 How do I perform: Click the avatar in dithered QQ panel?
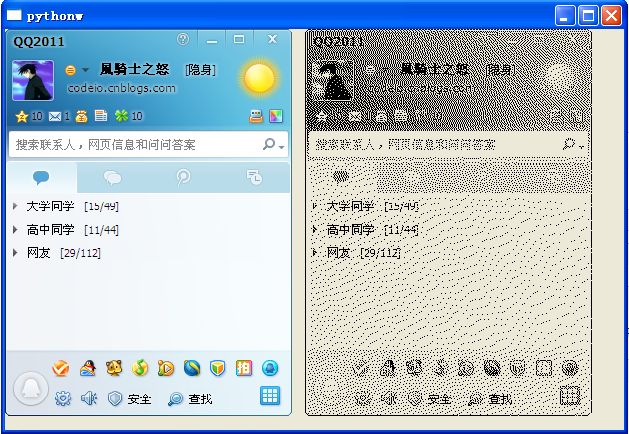click(333, 80)
